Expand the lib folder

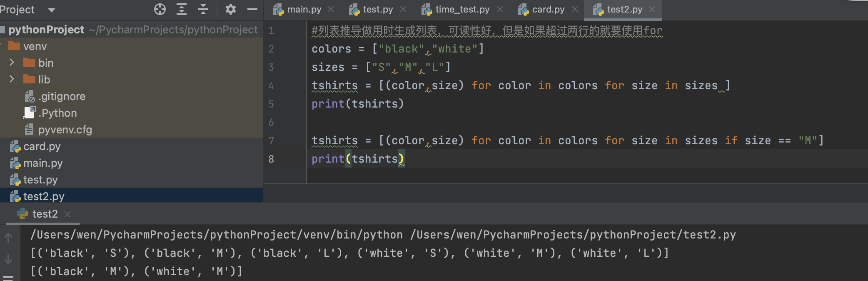(12, 79)
